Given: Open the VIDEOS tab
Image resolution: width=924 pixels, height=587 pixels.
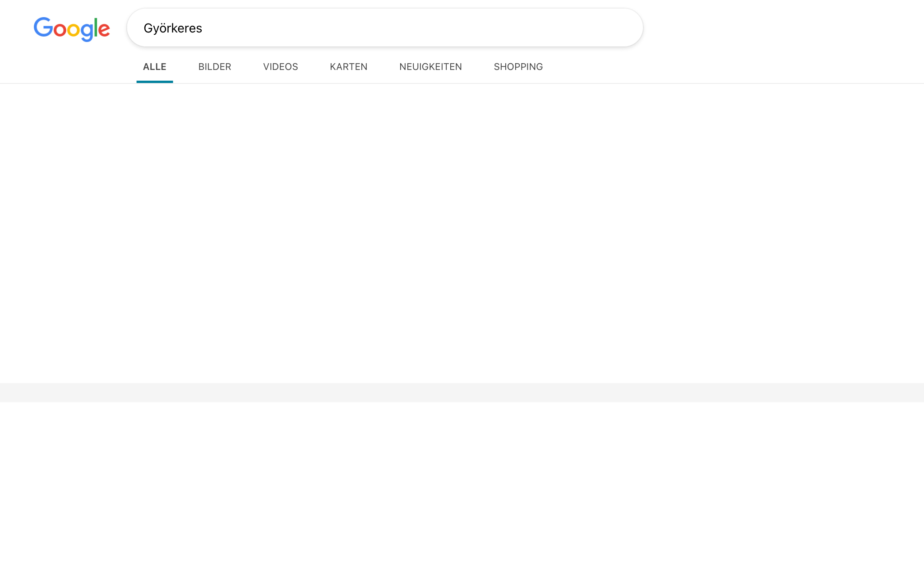Looking at the screenshot, I should point(281,67).
